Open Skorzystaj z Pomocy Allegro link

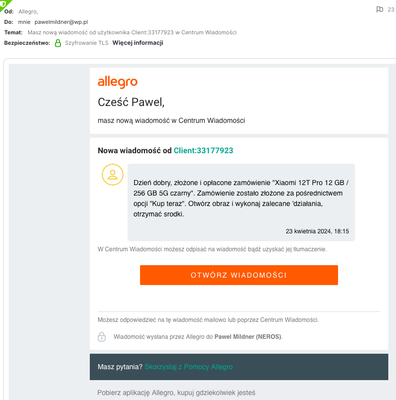point(188,367)
